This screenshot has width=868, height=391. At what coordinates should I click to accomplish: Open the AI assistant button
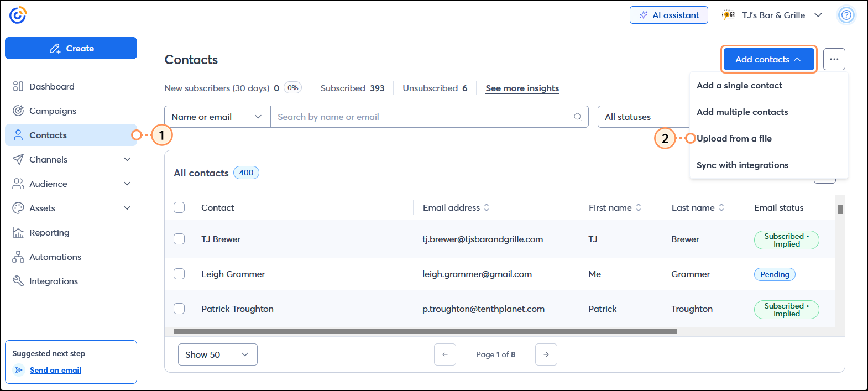668,15
